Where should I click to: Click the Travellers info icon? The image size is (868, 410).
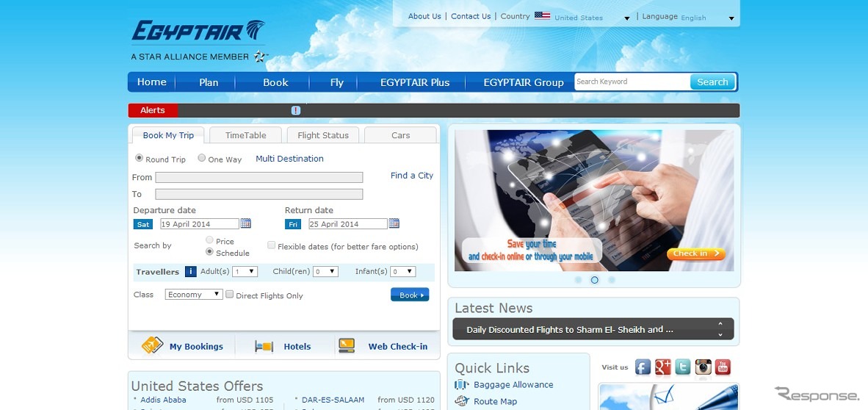(190, 271)
